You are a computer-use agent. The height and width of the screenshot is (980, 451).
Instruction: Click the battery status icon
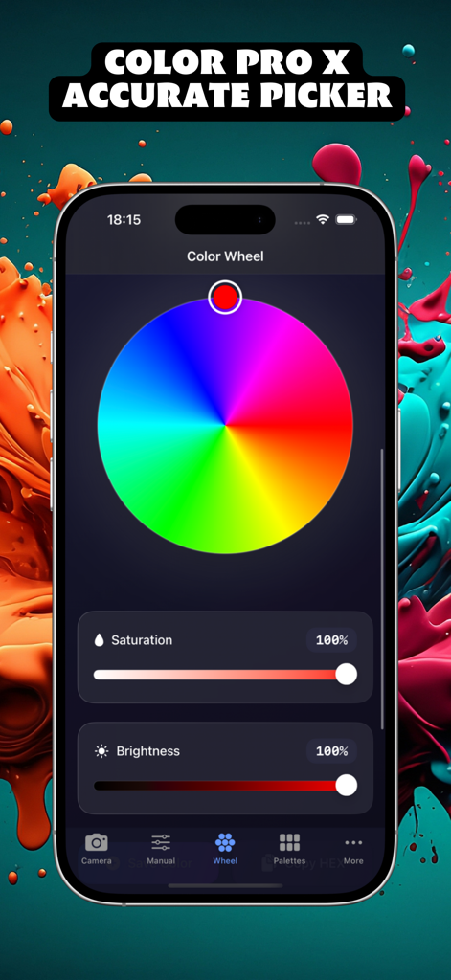(346, 219)
